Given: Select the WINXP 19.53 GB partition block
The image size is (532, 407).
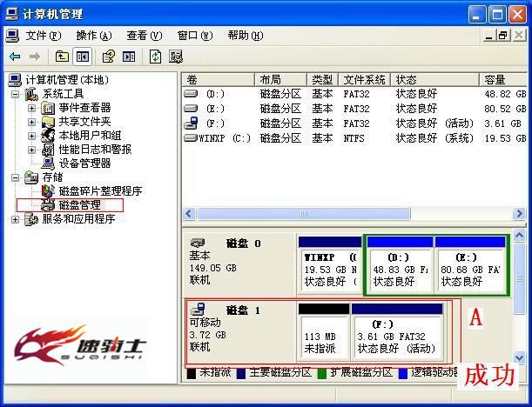Looking at the screenshot, I should tap(330, 265).
